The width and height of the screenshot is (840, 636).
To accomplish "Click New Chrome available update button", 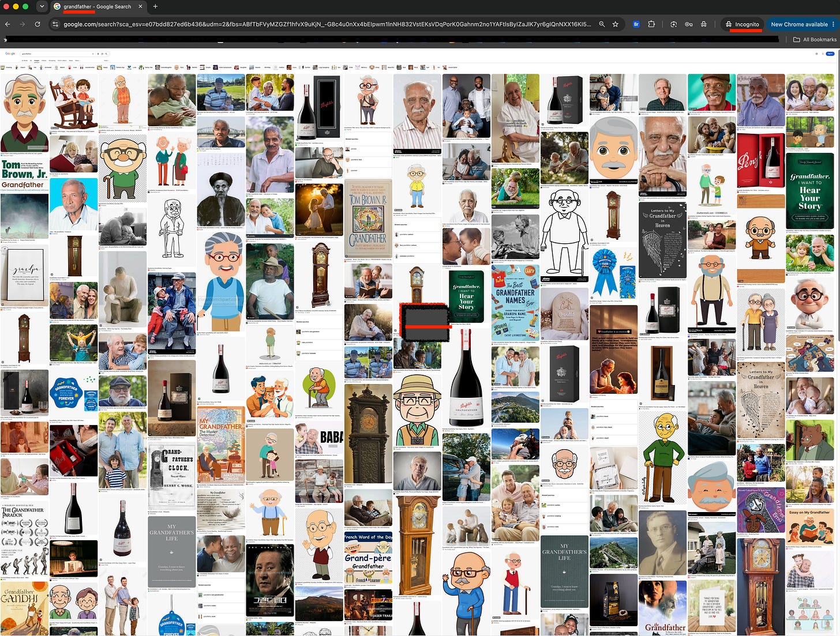I will click(799, 24).
